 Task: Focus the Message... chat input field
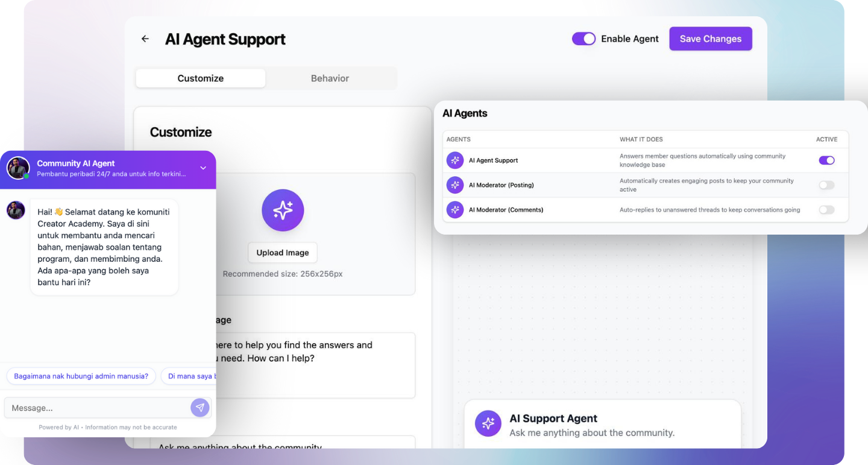point(96,408)
